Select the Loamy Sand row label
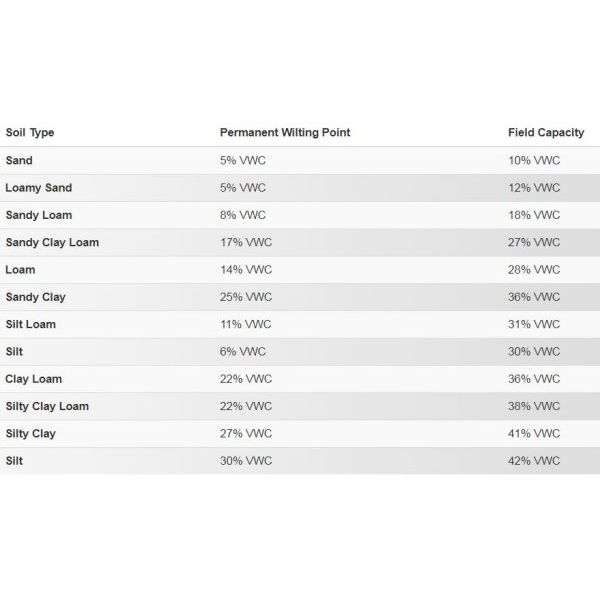 pyautogui.click(x=39, y=188)
